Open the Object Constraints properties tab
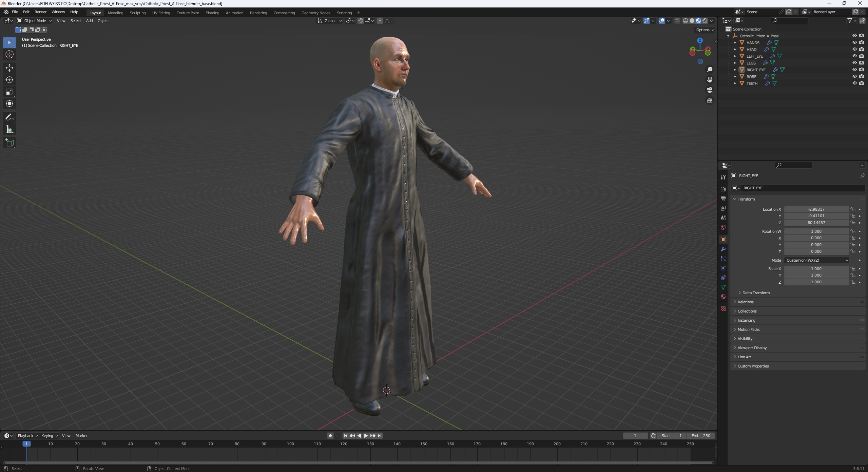The height and width of the screenshot is (472, 868). (x=723, y=278)
